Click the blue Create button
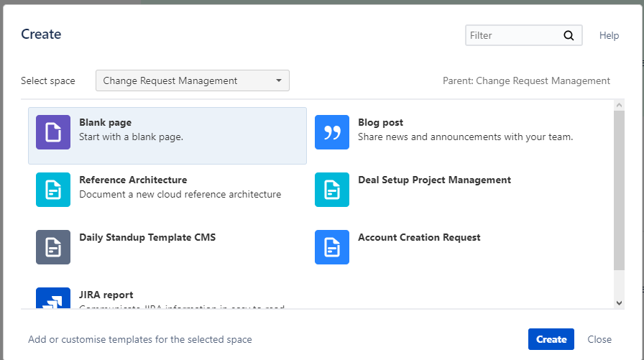The image size is (644, 360). [551, 339]
